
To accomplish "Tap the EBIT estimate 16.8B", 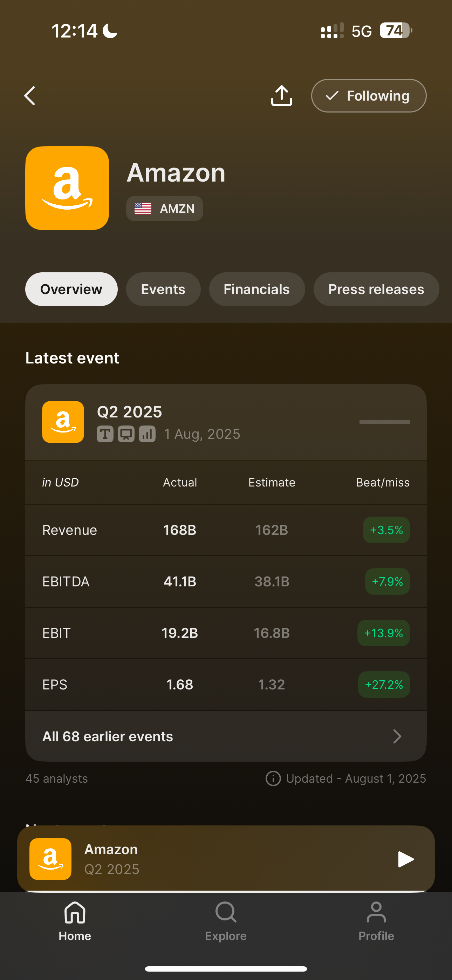I will point(272,633).
